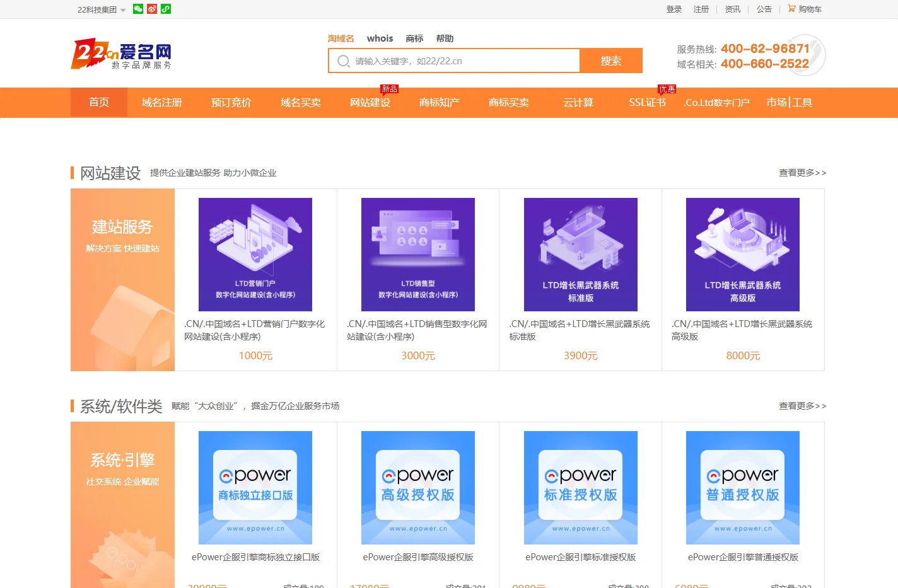Click the green mini-program icon in top bar
This screenshot has width=898, height=588.
[x=166, y=9]
